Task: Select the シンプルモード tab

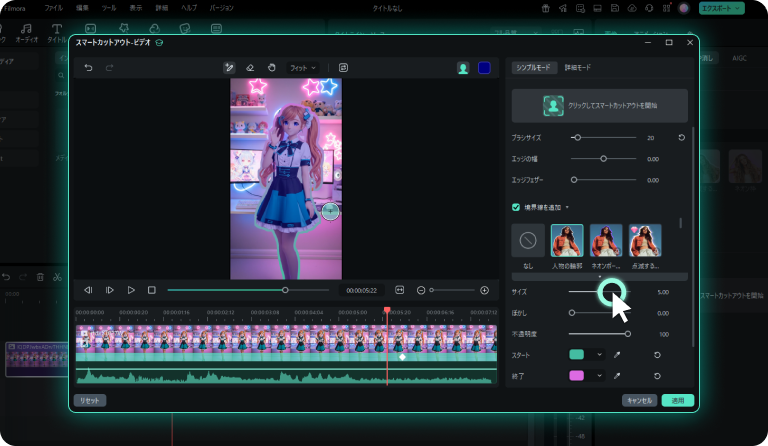Action: point(533,67)
